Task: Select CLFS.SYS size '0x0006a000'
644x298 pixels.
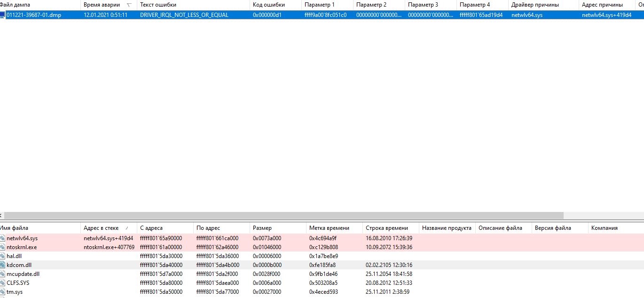Action: point(267,283)
